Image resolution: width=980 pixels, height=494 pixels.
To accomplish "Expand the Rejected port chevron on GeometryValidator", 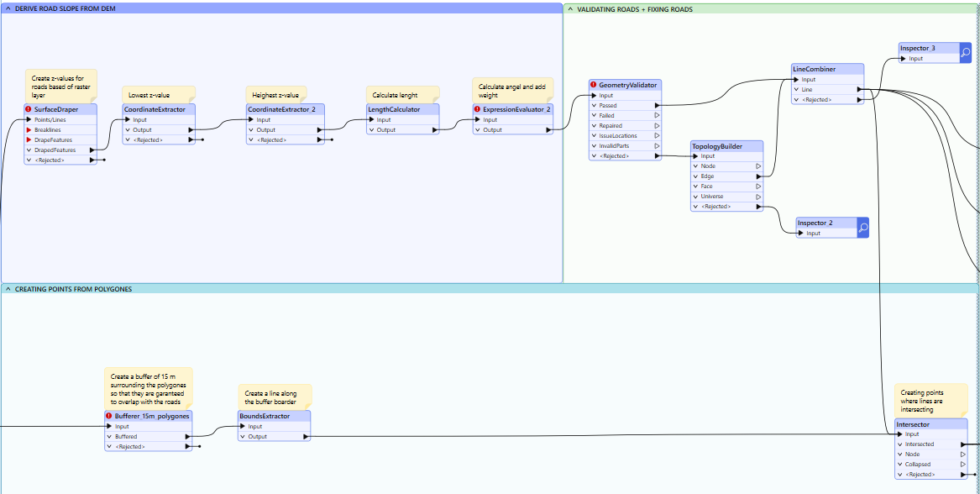I will 594,155.
